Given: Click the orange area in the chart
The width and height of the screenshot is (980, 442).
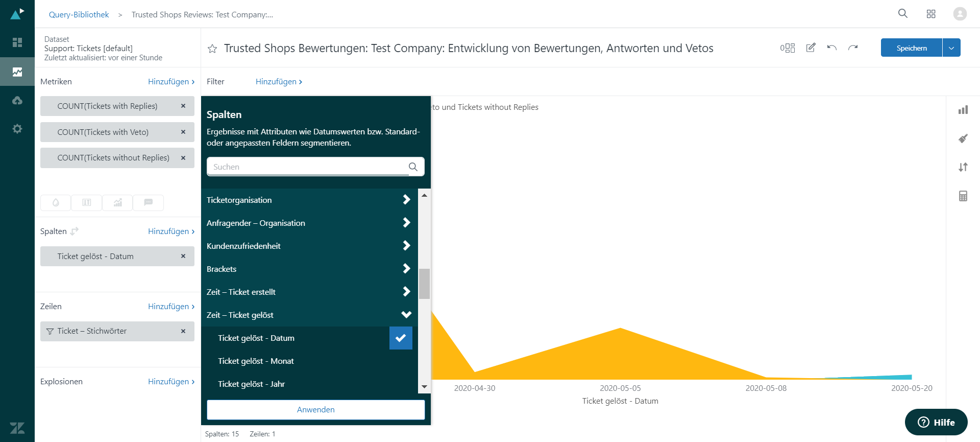Looking at the screenshot, I should (x=621, y=358).
